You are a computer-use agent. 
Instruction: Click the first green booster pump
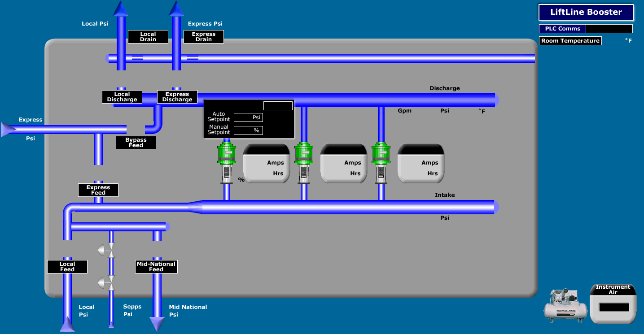[227, 162]
